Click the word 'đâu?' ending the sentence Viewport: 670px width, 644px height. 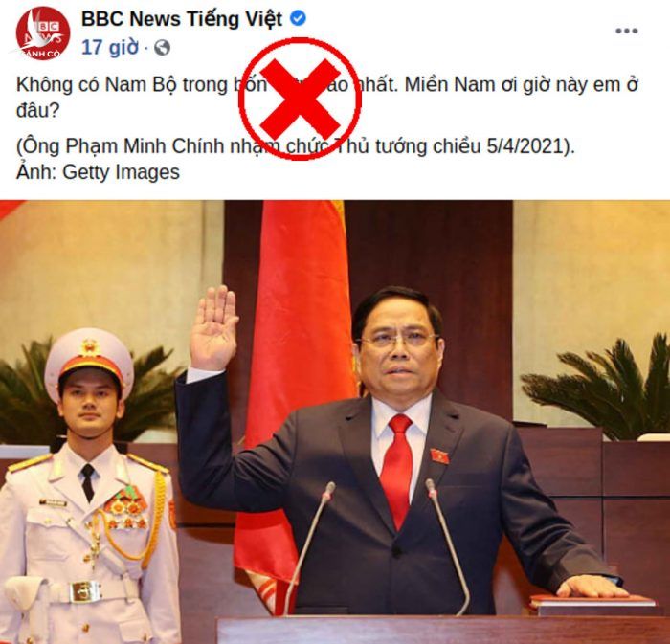coord(38,111)
